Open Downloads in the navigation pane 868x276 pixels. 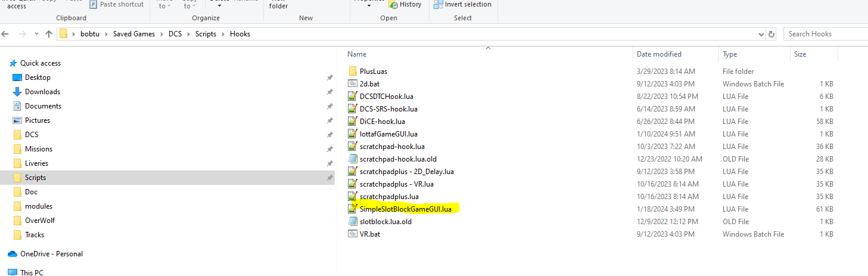tap(42, 92)
